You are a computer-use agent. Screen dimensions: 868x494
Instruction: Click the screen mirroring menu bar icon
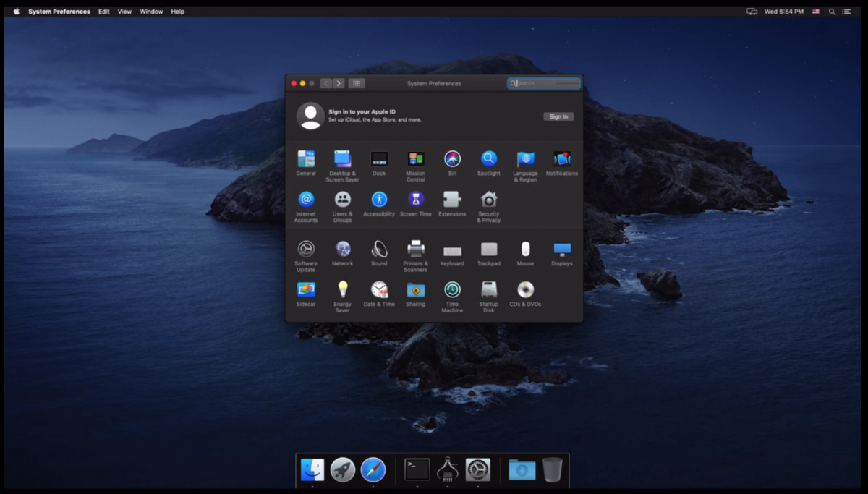tap(752, 12)
